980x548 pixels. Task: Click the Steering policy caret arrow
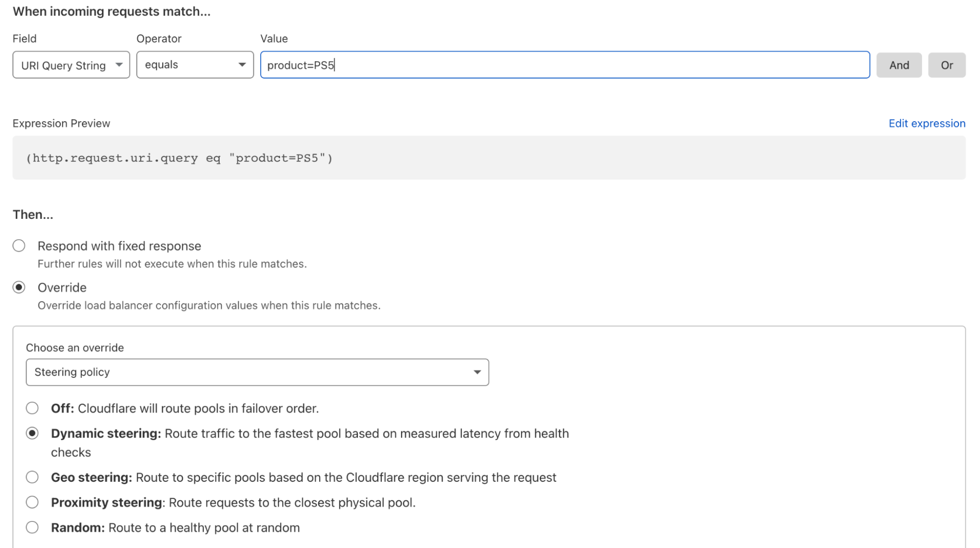(x=477, y=372)
